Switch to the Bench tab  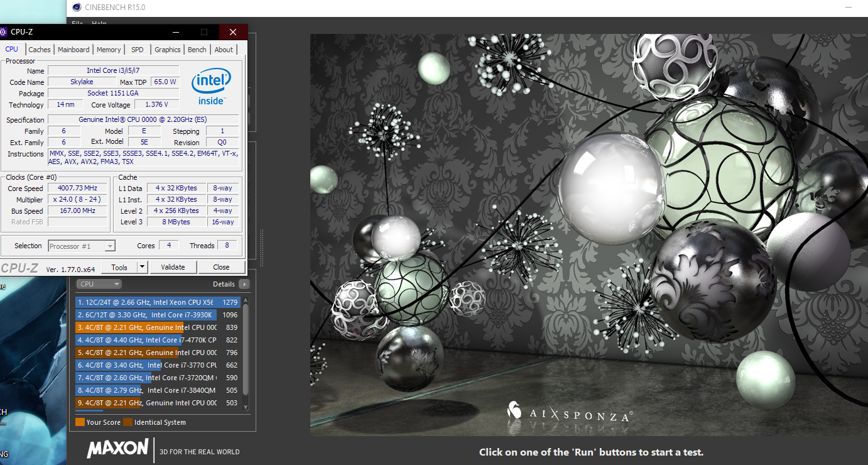tap(197, 50)
